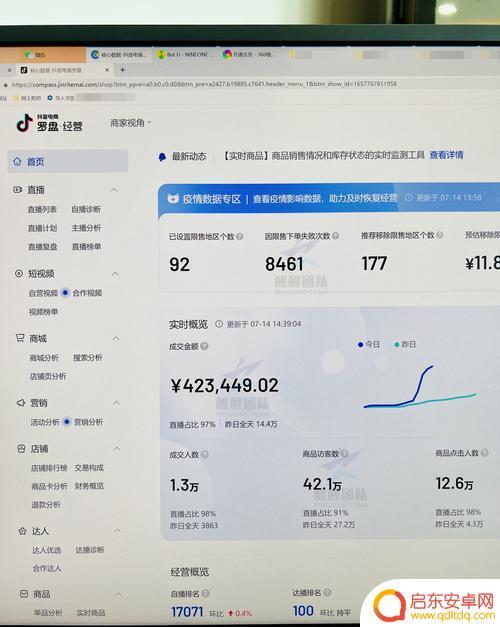Open 直播列表 in the sidebar
The width and height of the screenshot is (500, 627).
pyautogui.click(x=42, y=209)
